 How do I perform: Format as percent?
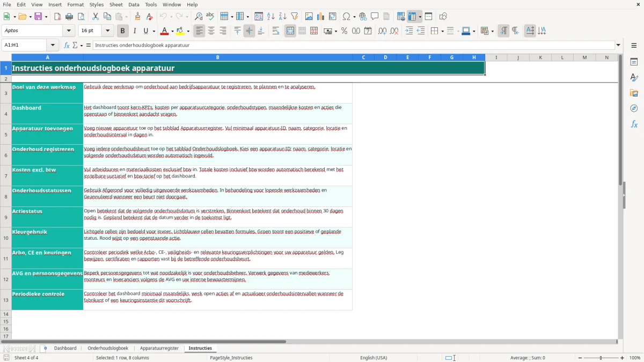(x=344, y=31)
